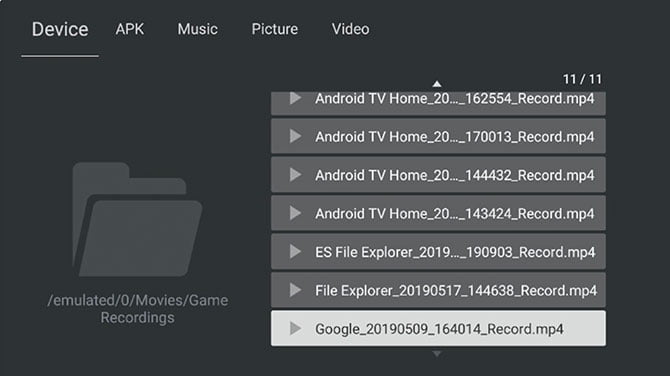Open File Explorer_20190517_144638_Record.mp4
Screen dimensions: 670x376
pos(438,290)
